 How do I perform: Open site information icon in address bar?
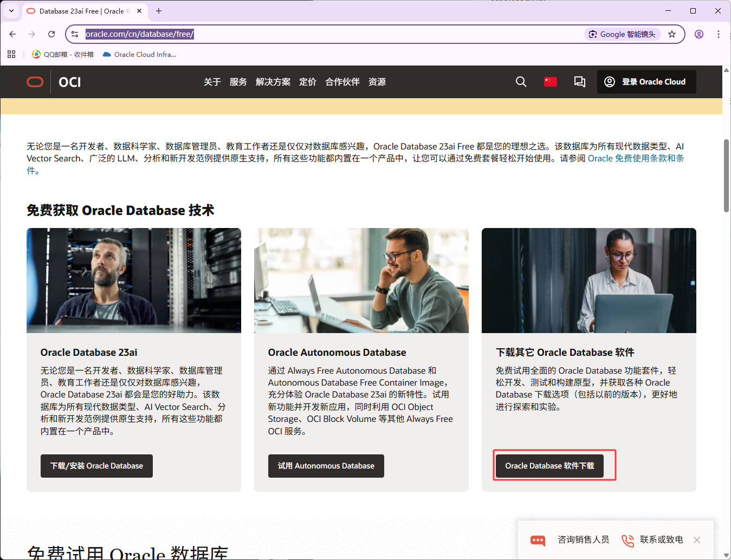(75, 34)
